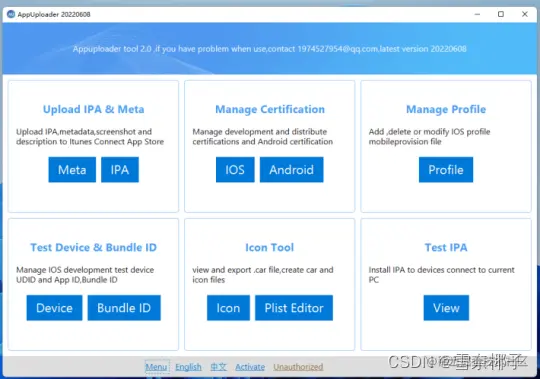
Task: Close the AppUploader window
Action: coord(525,14)
